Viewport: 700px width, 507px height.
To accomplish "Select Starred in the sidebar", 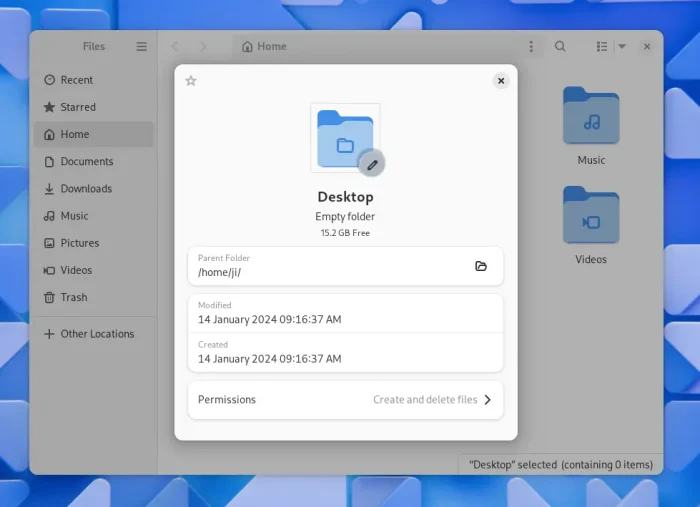I will (77, 107).
